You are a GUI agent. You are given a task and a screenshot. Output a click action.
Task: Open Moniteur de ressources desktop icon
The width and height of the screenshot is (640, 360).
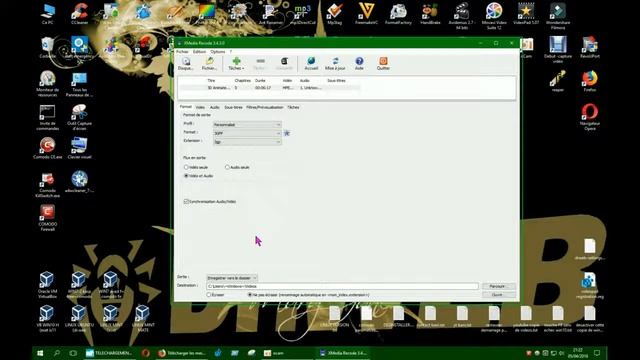click(x=47, y=84)
